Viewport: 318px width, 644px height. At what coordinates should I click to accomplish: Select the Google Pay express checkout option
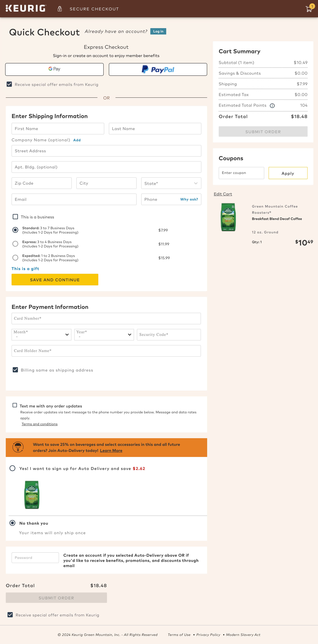point(54,69)
